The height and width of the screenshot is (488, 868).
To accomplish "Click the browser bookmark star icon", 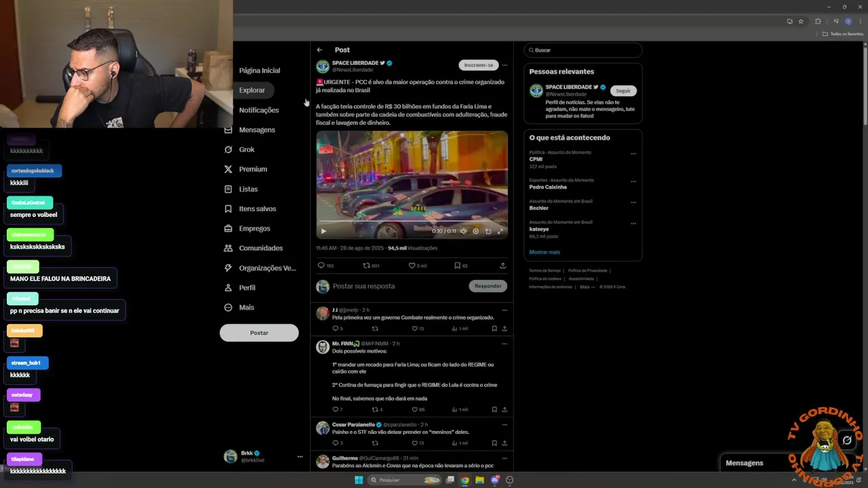I will (x=801, y=21).
